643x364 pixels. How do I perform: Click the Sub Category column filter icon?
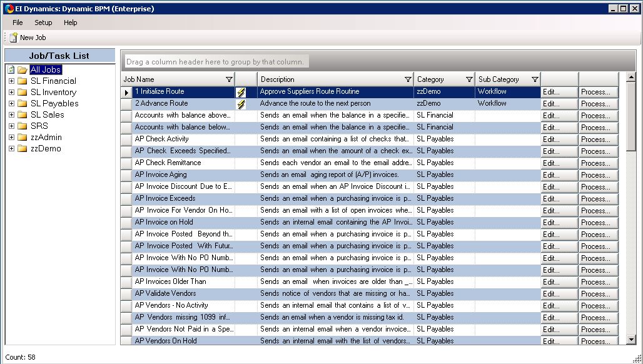pyautogui.click(x=535, y=79)
